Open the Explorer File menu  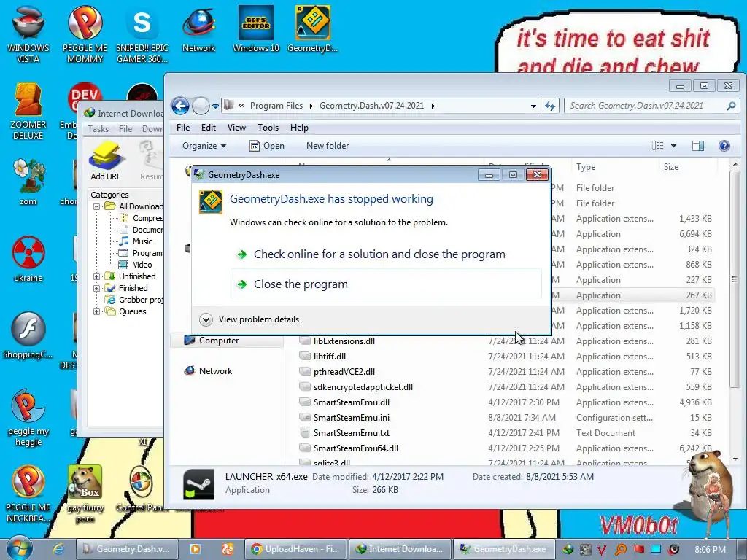tap(183, 128)
